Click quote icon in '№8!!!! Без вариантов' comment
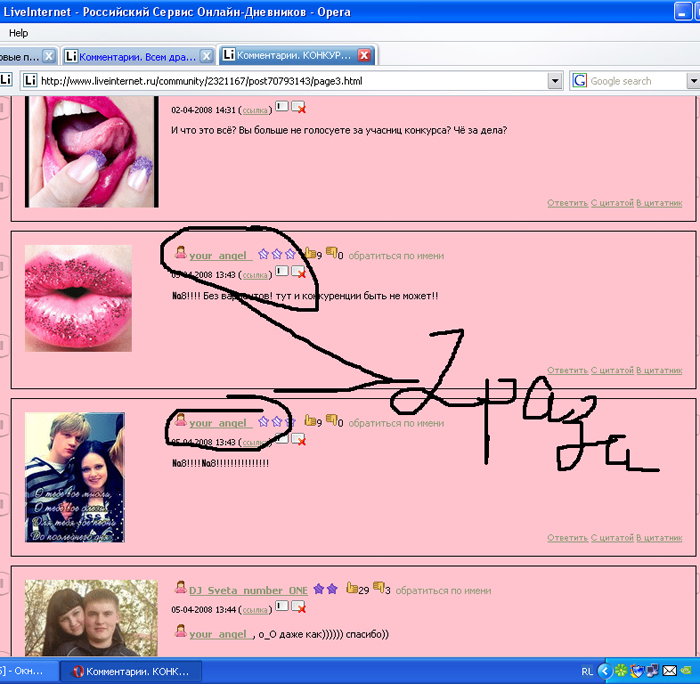Image resolution: width=700 pixels, height=684 pixels. (282, 271)
